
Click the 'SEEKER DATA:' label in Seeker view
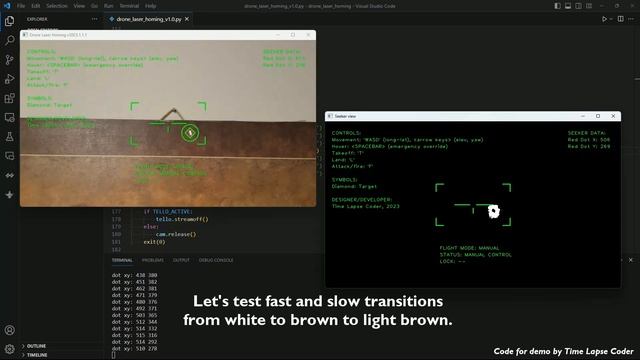[x=587, y=133]
